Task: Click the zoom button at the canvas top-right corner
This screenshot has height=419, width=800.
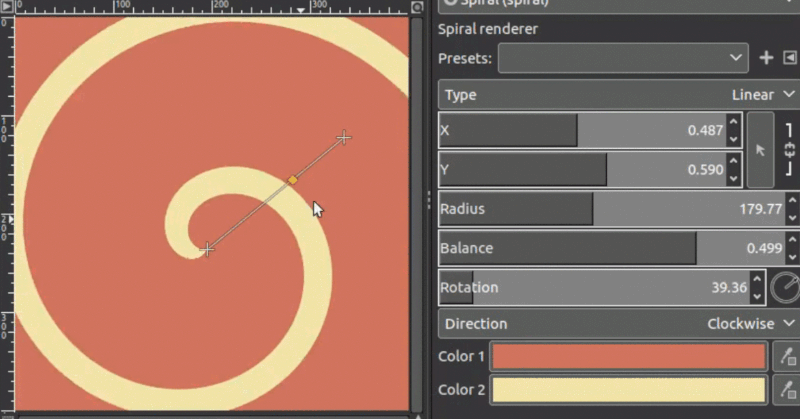Action: coord(418,7)
